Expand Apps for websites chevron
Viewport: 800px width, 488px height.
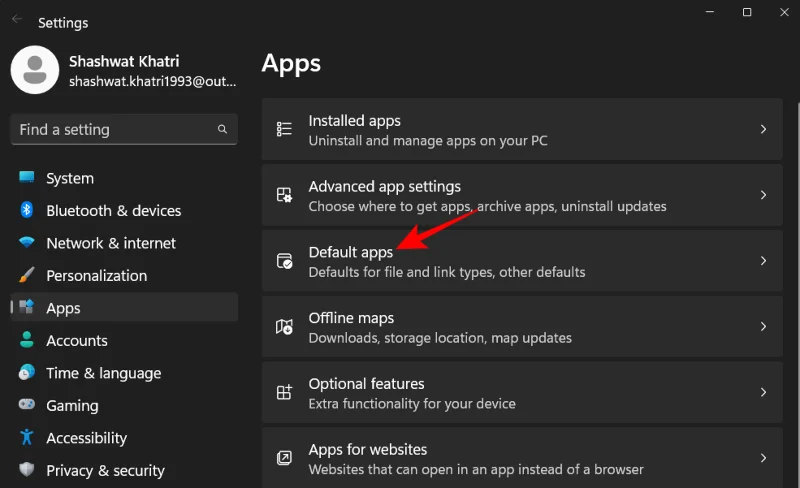[x=763, y=458]
